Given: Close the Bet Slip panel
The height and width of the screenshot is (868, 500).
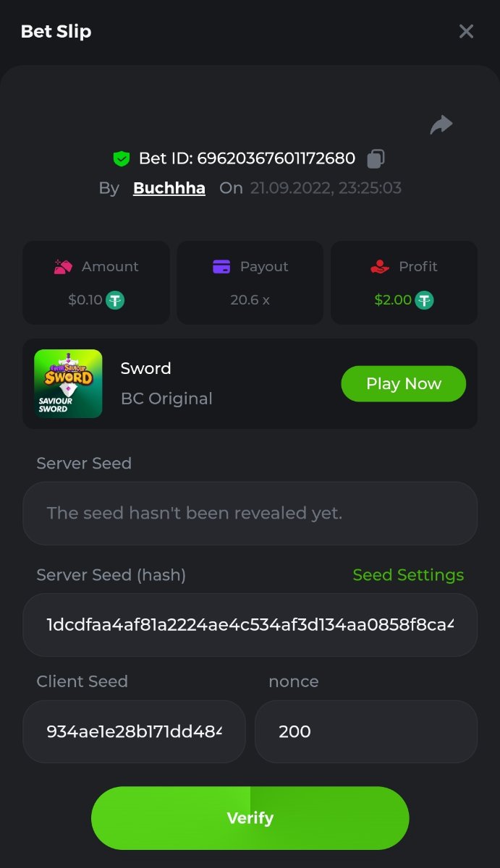Looking at the screenshot, I should coord(466,31).
